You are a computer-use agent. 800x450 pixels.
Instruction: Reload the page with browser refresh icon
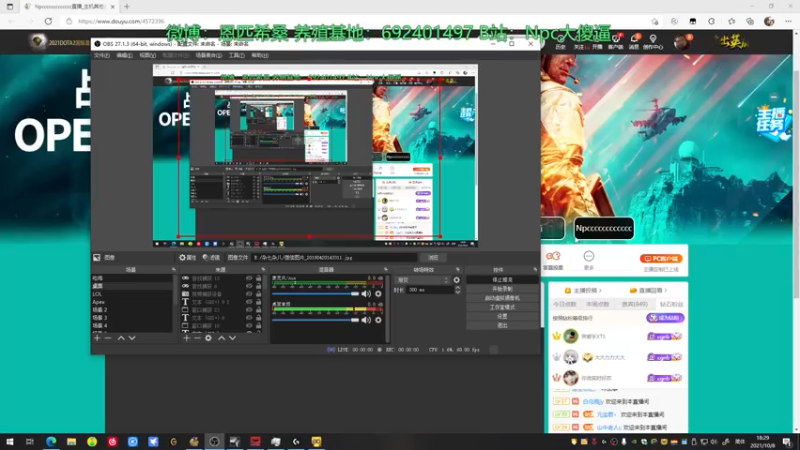pos(48,21)
